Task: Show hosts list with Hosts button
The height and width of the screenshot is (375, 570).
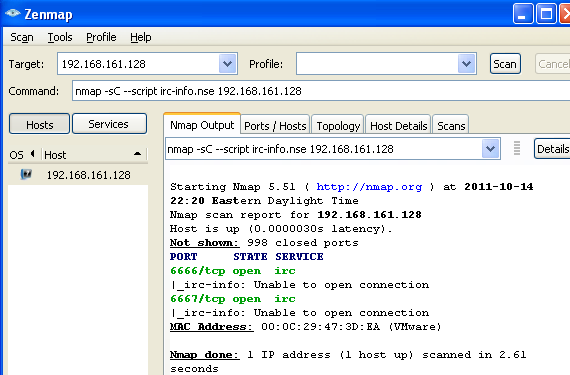Action: pyautogui.click(x=39, y=124)
